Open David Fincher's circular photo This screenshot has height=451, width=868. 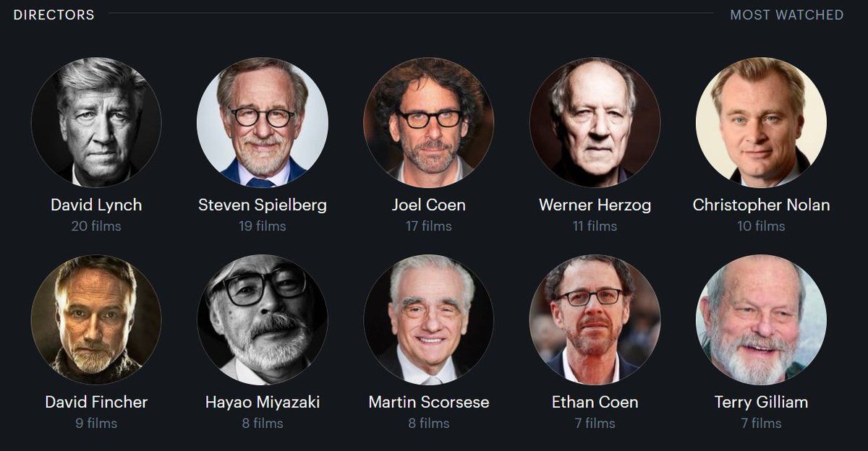pos(96,319)
